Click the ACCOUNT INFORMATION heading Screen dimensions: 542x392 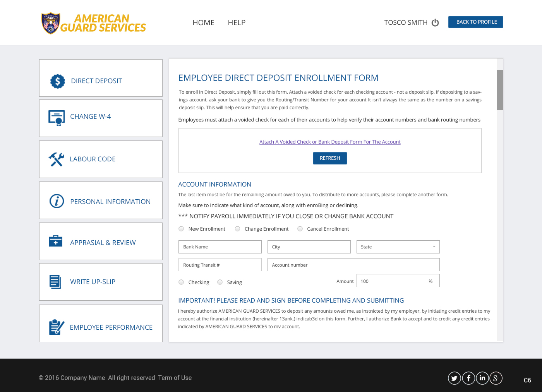(214, 185)
